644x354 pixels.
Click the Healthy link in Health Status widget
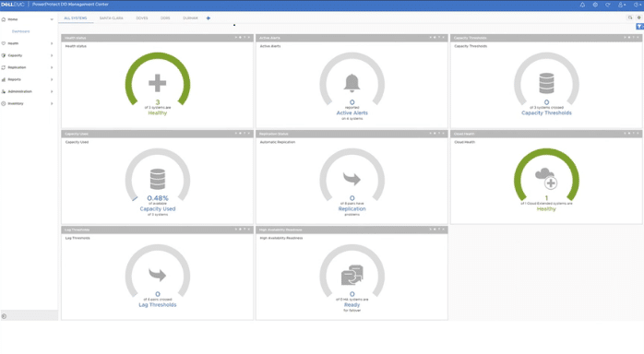157,112
